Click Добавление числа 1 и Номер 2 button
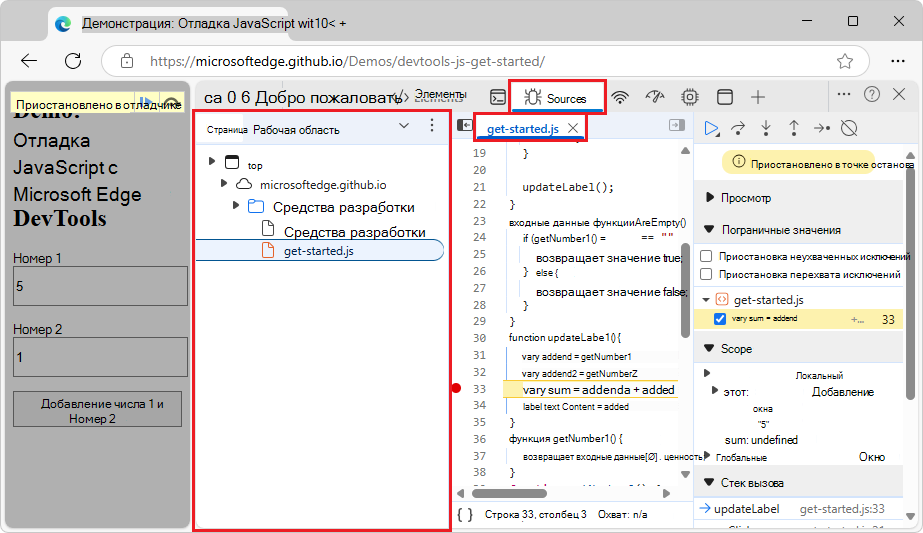Image resolution: width=923 pixels, height=533 pixels. point(98,409)
